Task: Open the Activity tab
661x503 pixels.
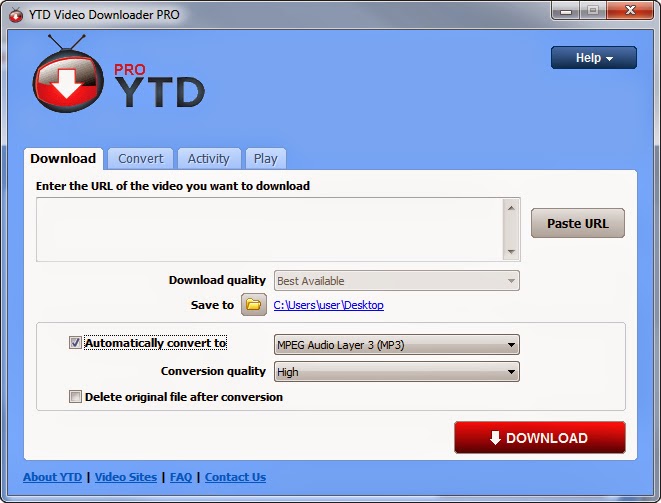Action: coord(209,159)
